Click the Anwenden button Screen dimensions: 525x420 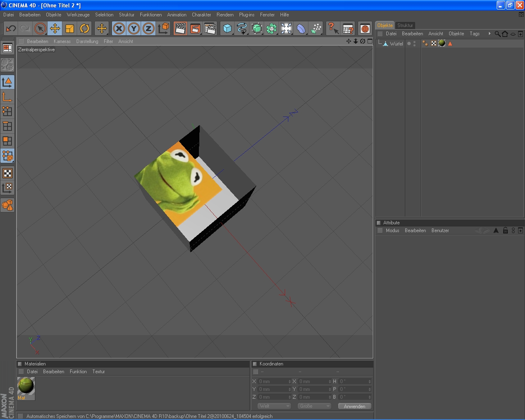(x=354, y=406)
